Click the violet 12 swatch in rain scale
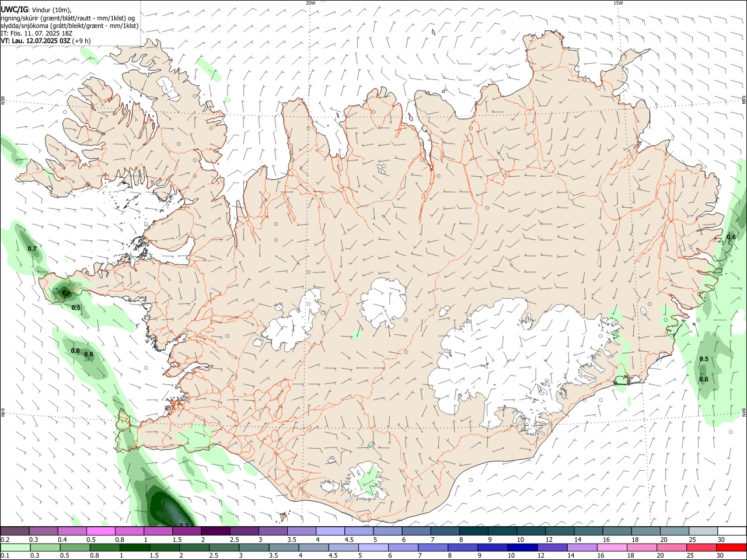The height and width of the screenshot is (560, 747). pos(552,547)
